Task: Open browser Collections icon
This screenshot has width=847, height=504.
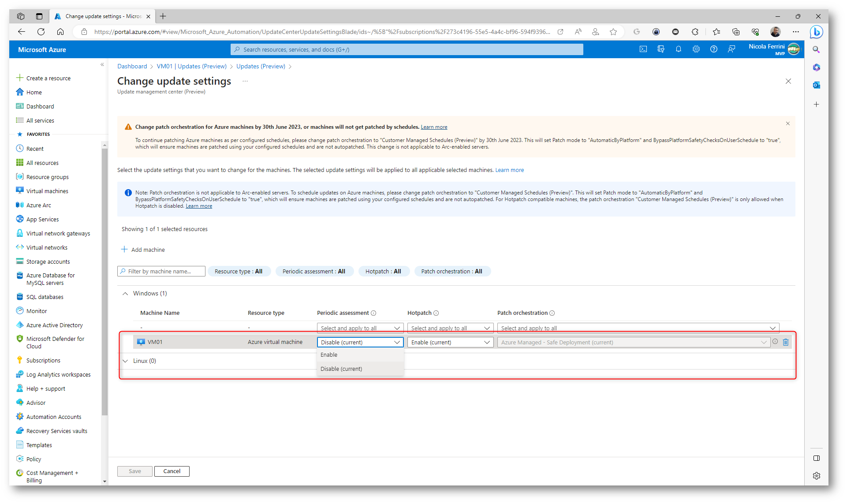Action: tap(736, 32)
